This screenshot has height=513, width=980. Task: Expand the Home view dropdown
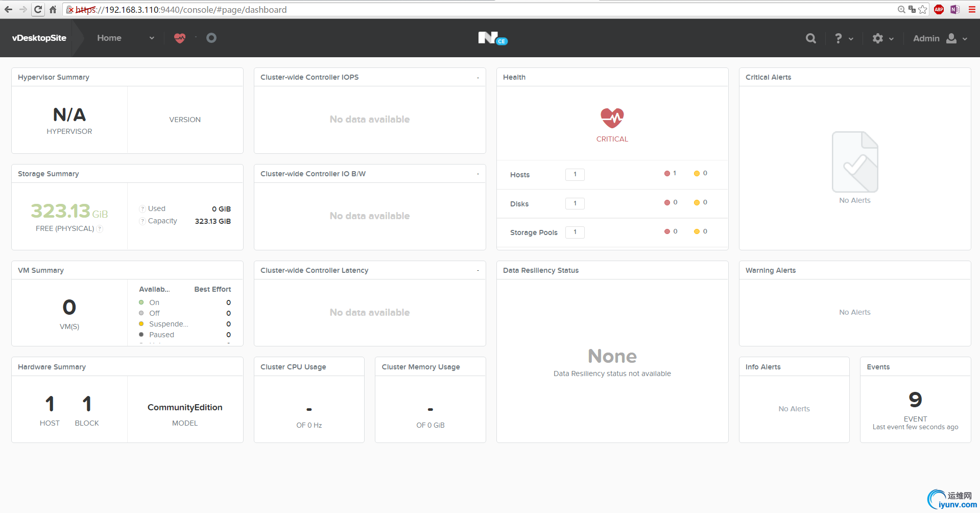pos(126,38)
